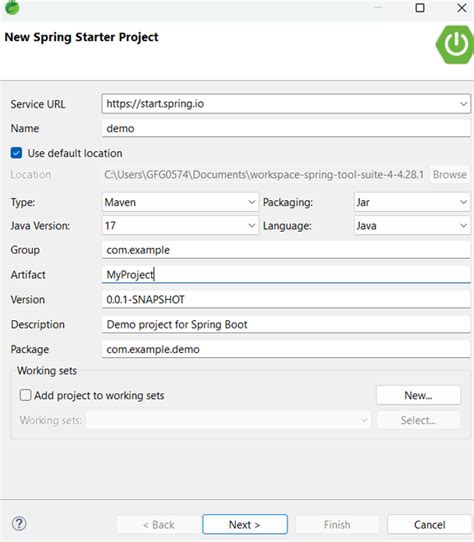The height and width of the screenshot is (542, 474).
Task: Click the Next > button
Action: pos(245,524)
